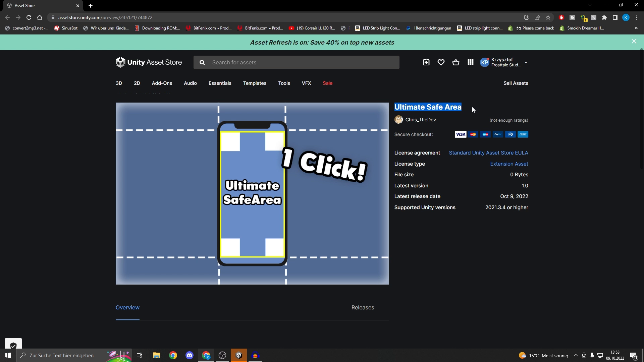Expand the Releases tab
Screen dimensions: 644x362
pyautogui.click(x=363, y=307)
